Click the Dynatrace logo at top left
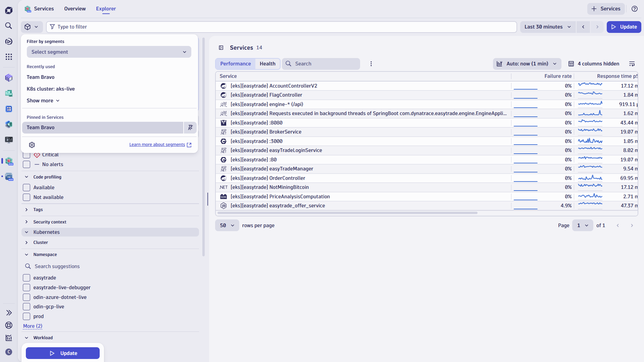 point(8,10)
